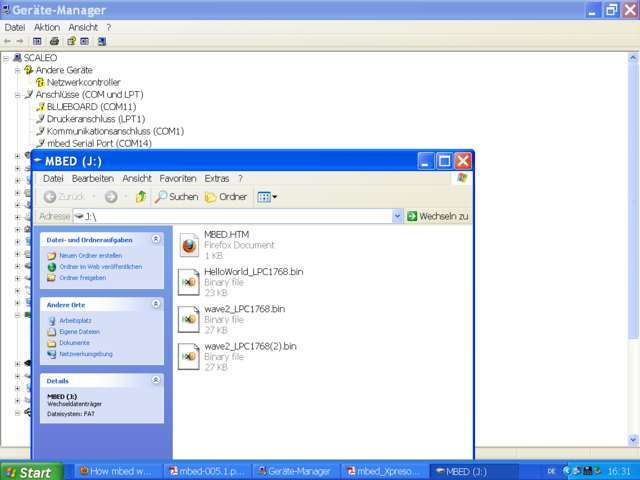This screenshot has height=480, width=640.
Task: Go to Netzwerkumgebung link
Action: pyautogui.click(x=86, y=354)
